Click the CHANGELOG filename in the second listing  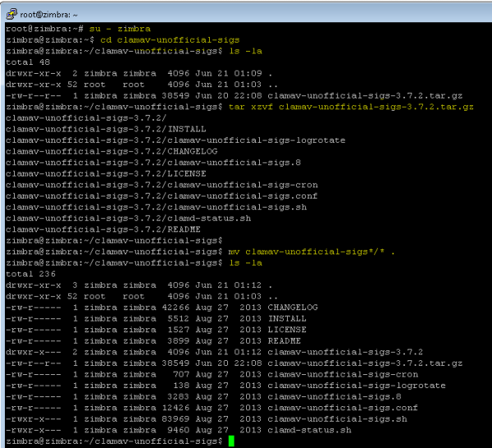pos(293,308)
